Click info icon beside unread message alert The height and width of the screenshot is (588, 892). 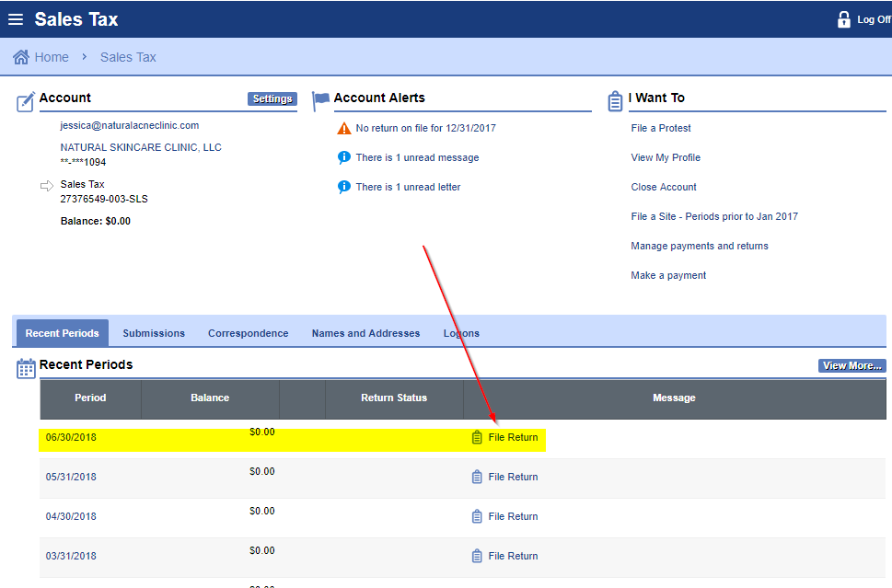point(344,157)
